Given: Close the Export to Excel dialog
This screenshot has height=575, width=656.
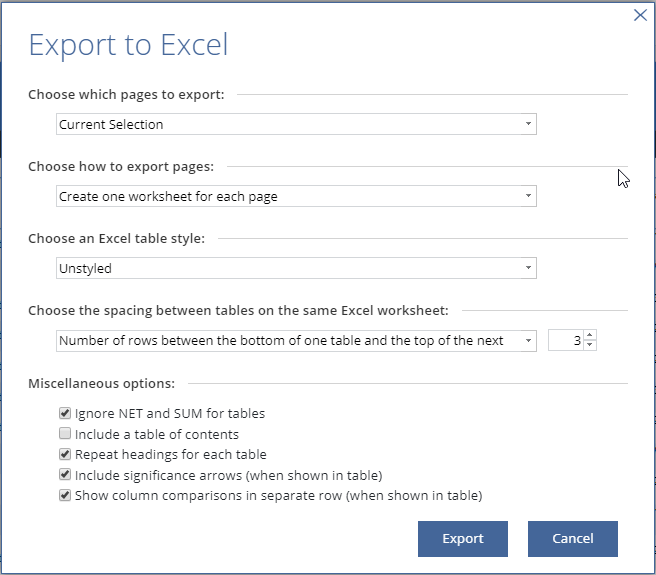Looking at the screenshot, I should (x=641, y=15).
